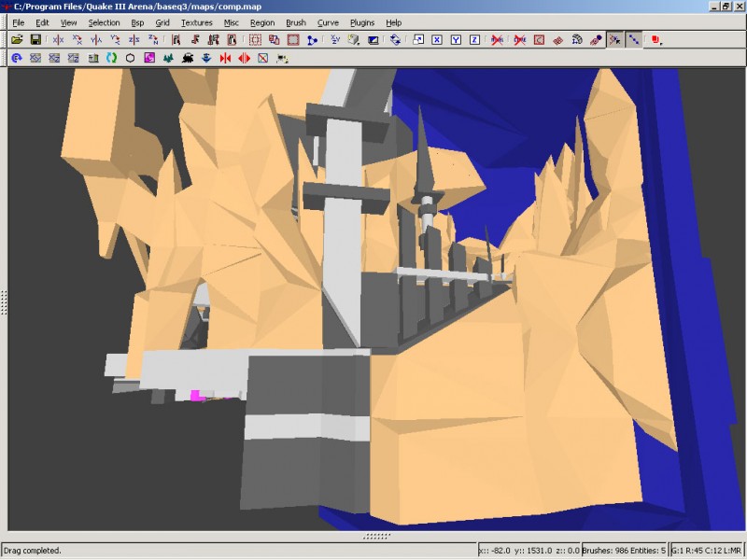Flip selection along the X axis

coord(59,40)
